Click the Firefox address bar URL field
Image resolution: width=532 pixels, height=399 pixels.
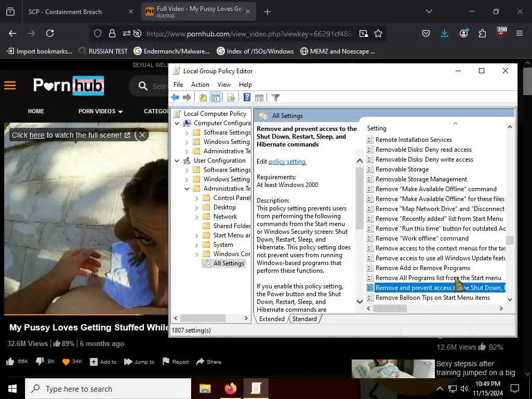(x=249, y=34)
